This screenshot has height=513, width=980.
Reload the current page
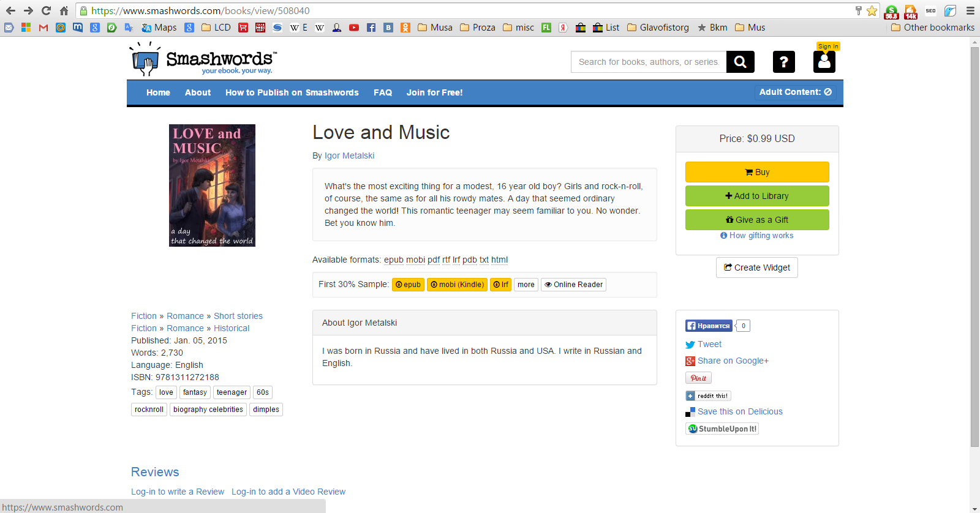click(x=46, y=10)
